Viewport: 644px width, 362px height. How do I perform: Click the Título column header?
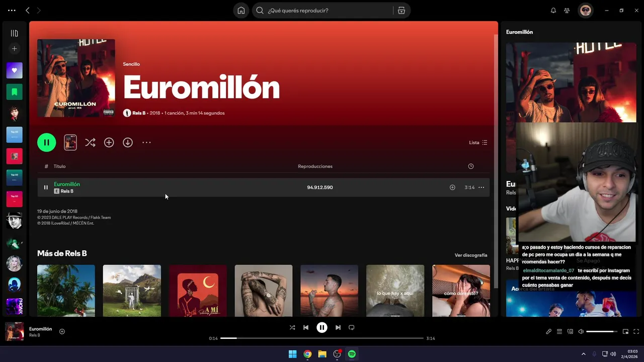[59, 166]
